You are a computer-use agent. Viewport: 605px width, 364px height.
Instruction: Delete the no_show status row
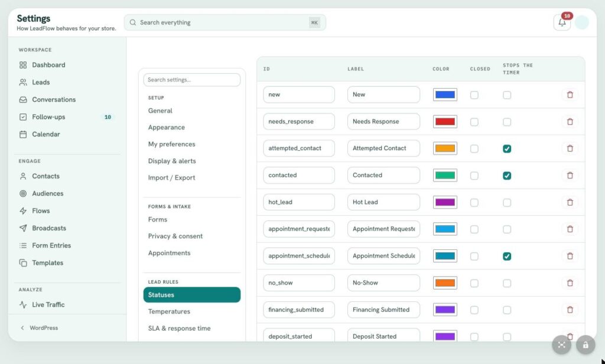[x=570, y=283]
